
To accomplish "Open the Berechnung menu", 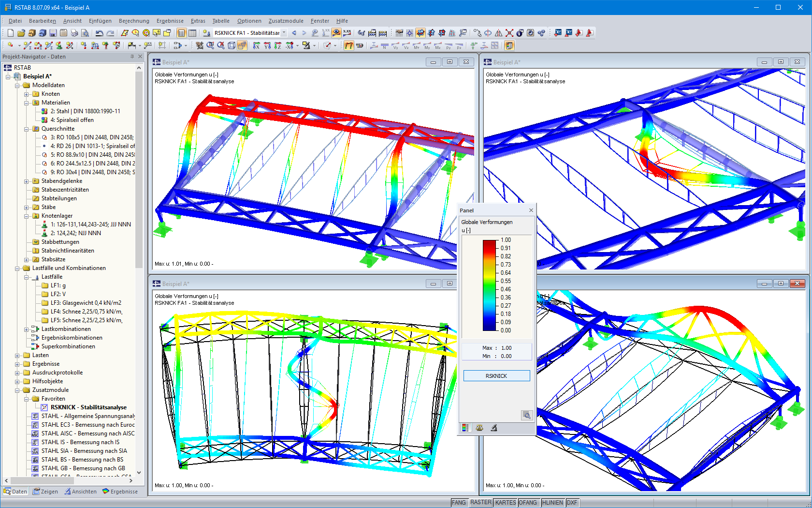I will coord(134,21).
